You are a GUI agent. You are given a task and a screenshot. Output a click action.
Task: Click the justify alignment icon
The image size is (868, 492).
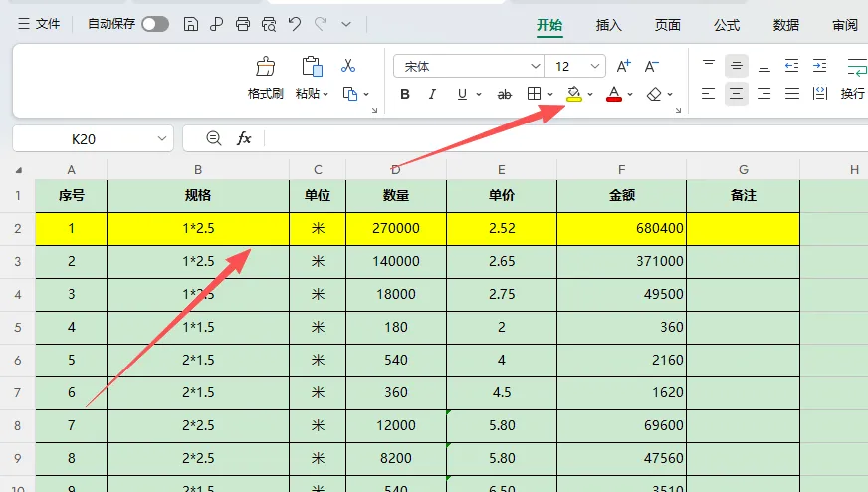[792, 93]
